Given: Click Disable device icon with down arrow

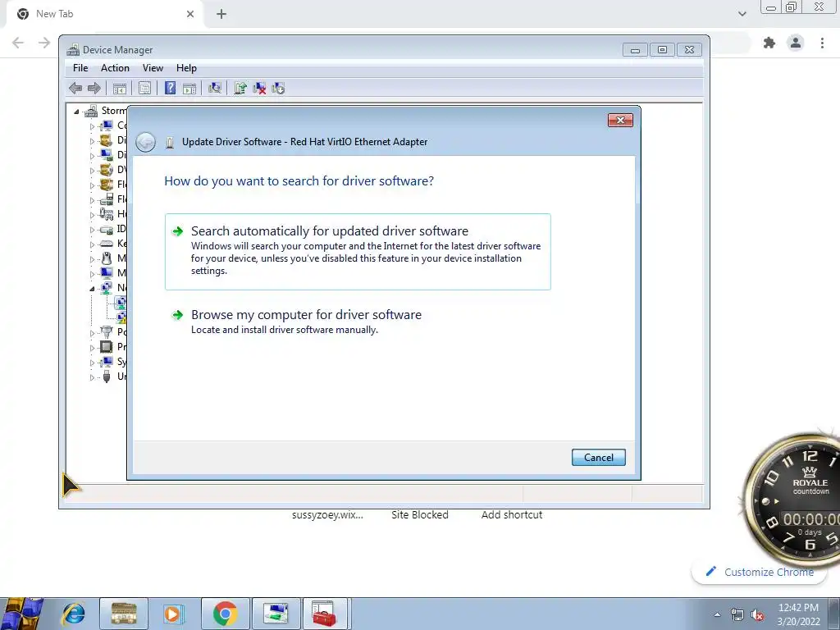Looking at the screenshot, I should pos(278,88).
